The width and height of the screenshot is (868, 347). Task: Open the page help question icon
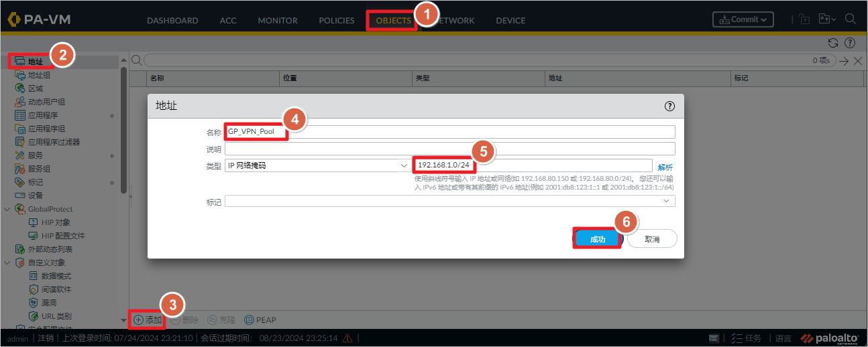850,43
